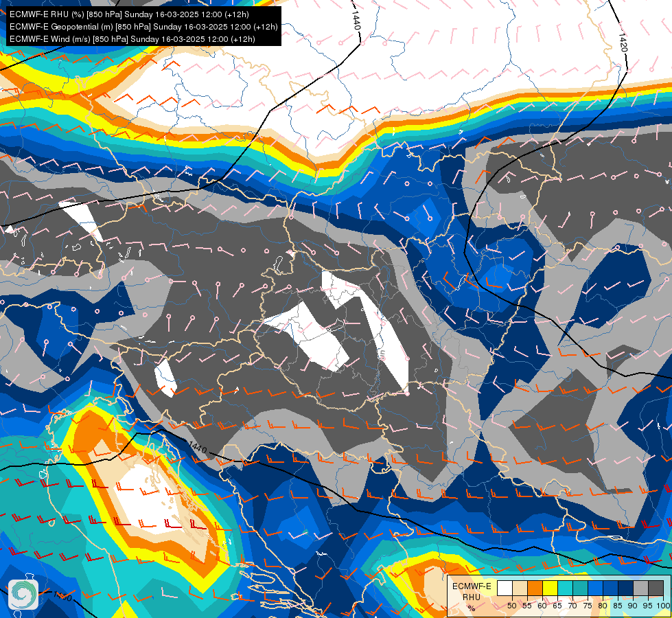
Task: Click the 1420 geopotential contour label
Action: pyautogui.click(x=623, y=42)
